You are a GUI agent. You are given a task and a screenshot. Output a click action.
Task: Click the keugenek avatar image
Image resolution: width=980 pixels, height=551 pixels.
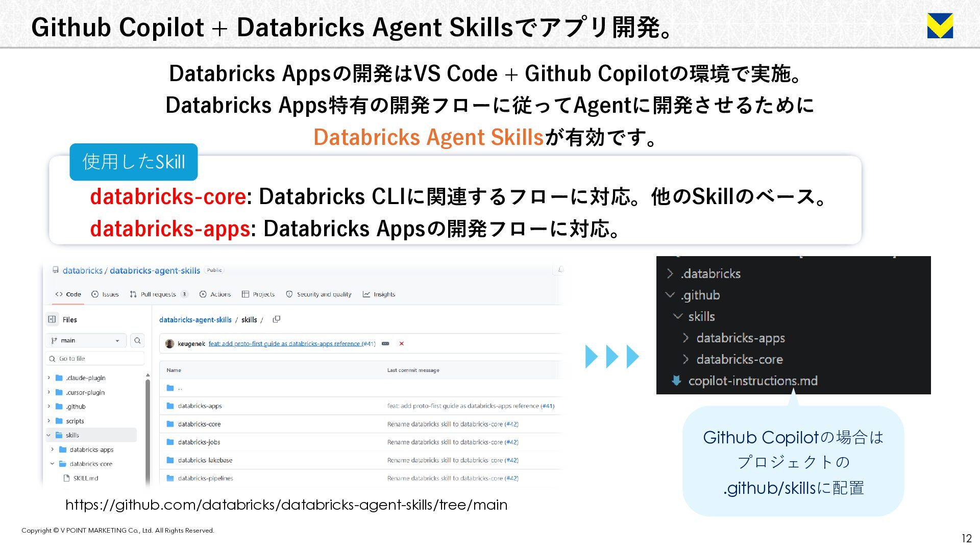[170, 343]
